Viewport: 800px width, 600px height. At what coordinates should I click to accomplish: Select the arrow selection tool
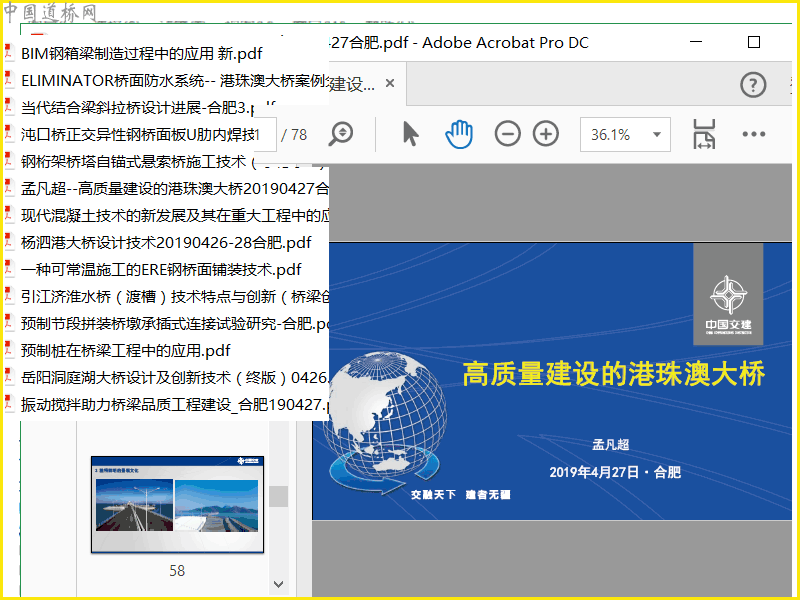tap(410, 134)
